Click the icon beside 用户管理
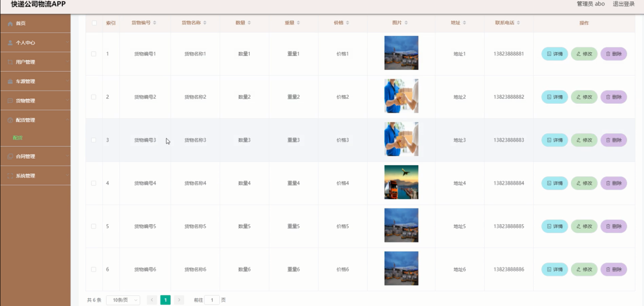644x306 pixels. point(10,62)
